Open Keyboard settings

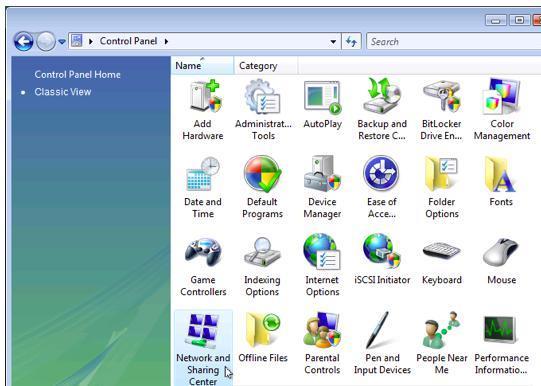coord(442,262)
